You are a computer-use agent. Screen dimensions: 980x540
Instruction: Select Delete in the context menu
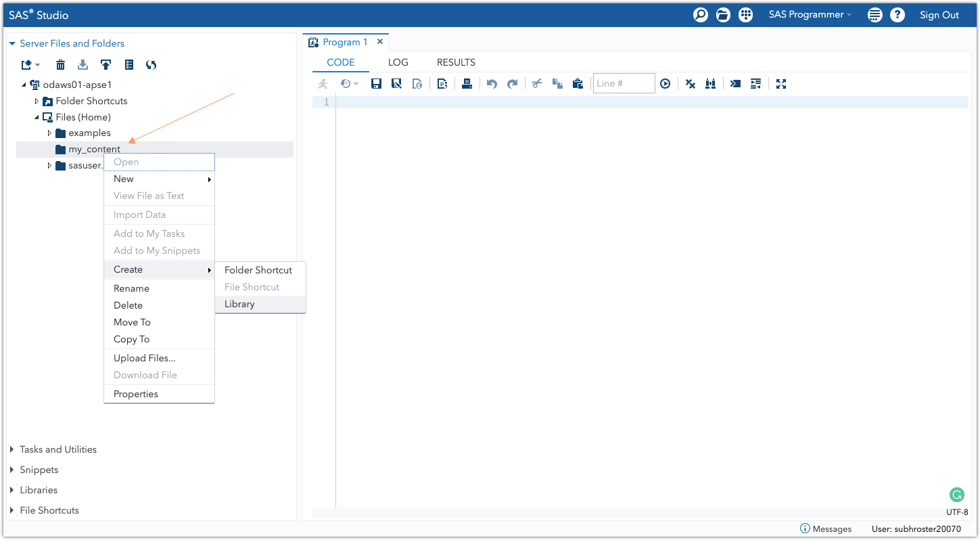pos(159,305)
